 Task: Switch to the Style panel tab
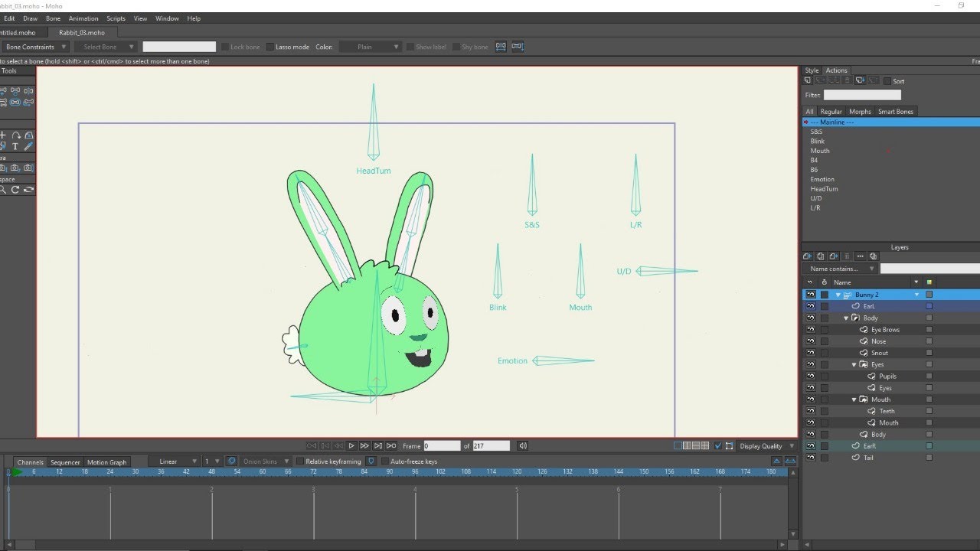[812, 70]
